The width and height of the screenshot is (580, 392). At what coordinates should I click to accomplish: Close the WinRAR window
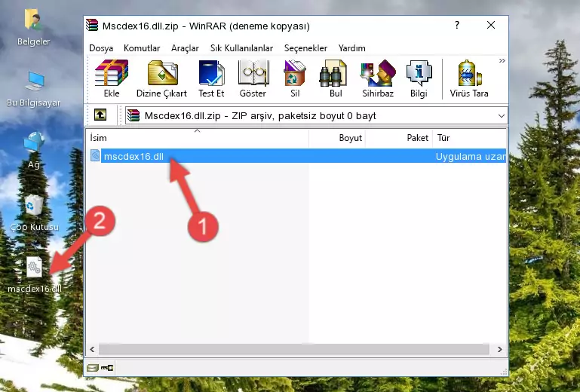(x=491, y=25)
